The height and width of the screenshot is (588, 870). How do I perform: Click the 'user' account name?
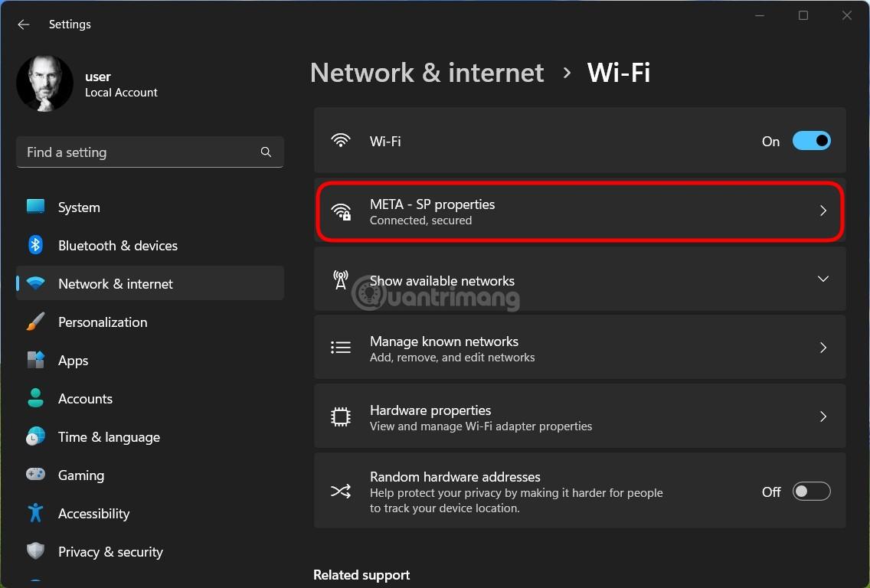98,77
